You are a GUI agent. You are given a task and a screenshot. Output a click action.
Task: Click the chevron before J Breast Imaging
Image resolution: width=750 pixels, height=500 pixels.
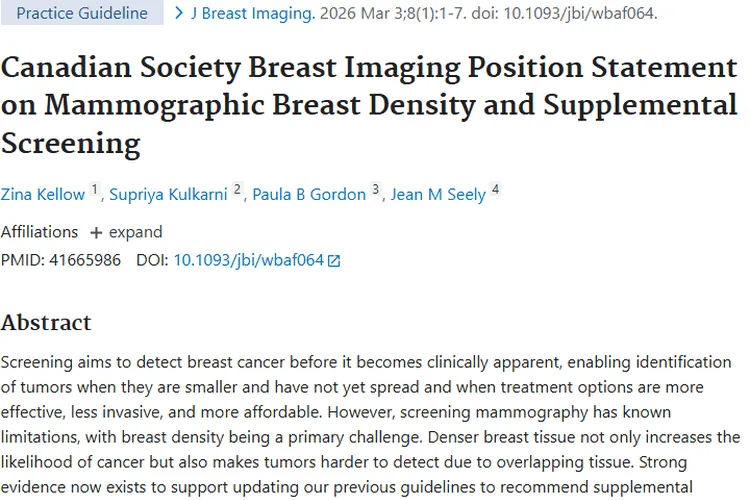pyautogui.click(x=179, y=14)
